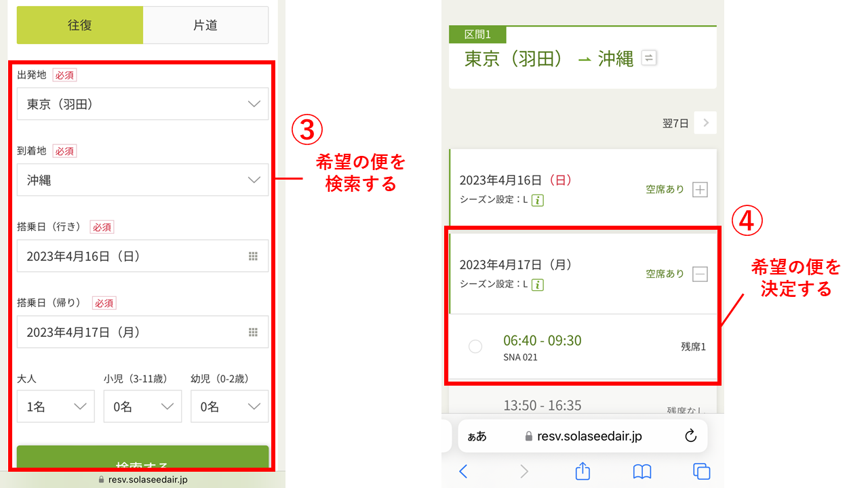
Task: Open Safari tabs overview icon
Action: [x=702, y=471]
